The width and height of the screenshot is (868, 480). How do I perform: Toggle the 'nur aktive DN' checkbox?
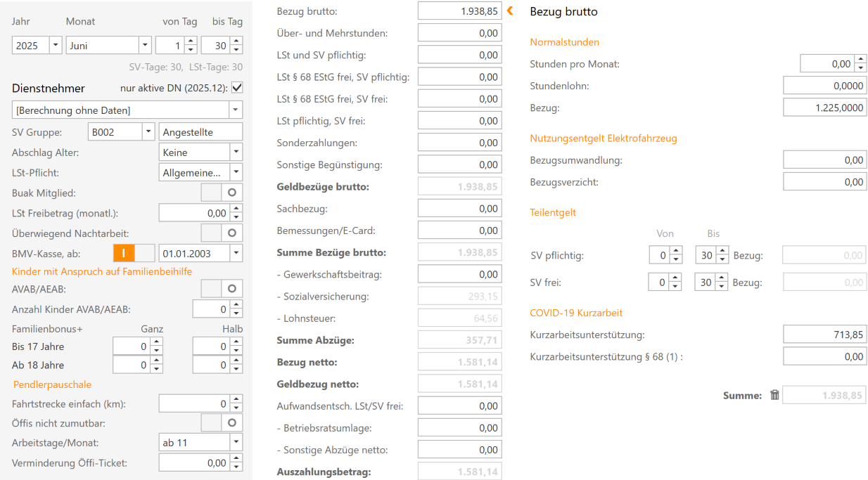237,88
